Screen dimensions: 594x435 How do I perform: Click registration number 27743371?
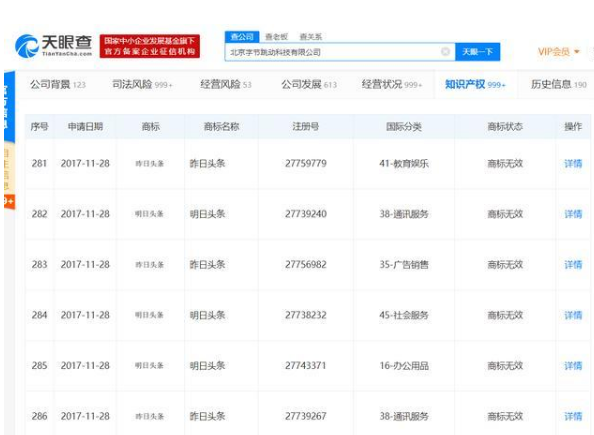coord(306,366)
